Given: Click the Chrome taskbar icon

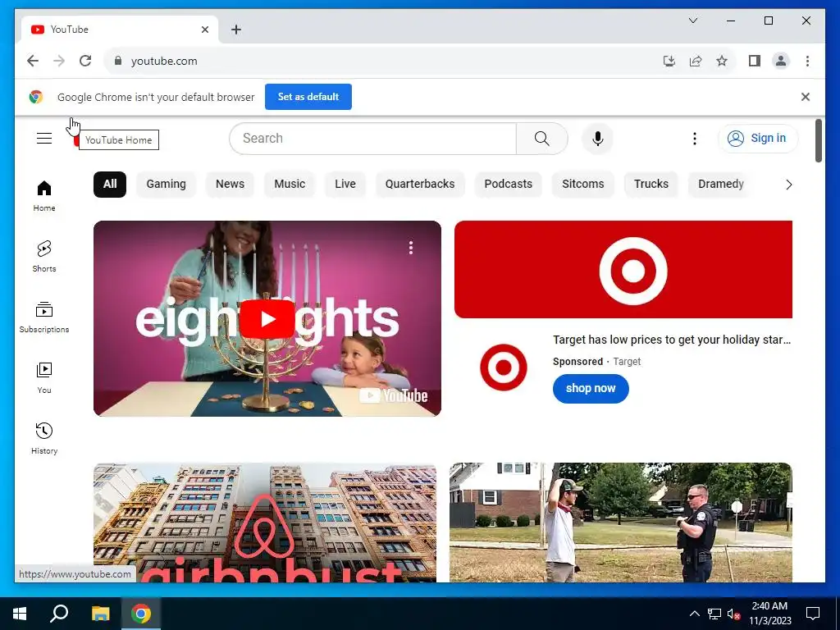Looking at the screenshot, I should pos(141,614).
